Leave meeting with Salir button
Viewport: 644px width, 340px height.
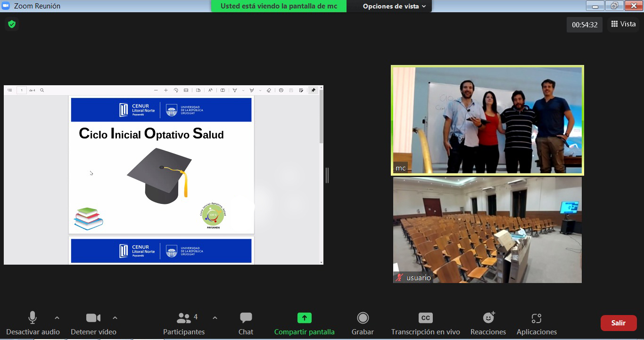[x=618, y=323]
